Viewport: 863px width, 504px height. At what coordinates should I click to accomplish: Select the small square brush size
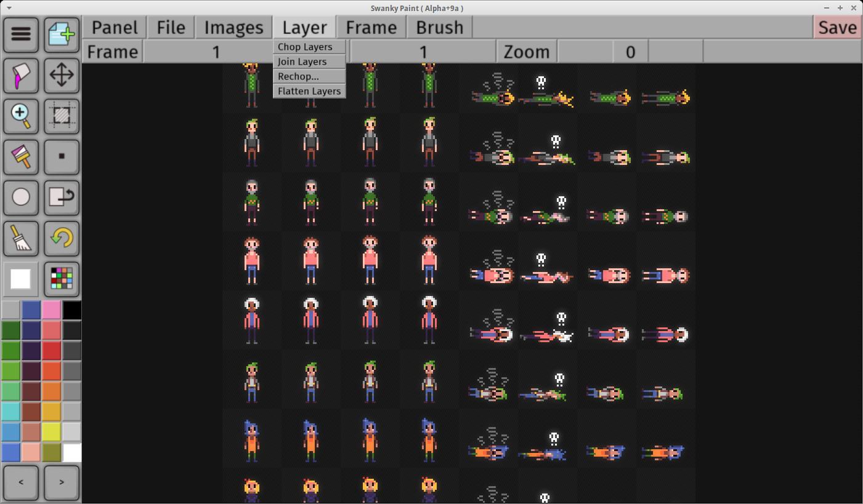pyautogui.click(x=62, y=156)
